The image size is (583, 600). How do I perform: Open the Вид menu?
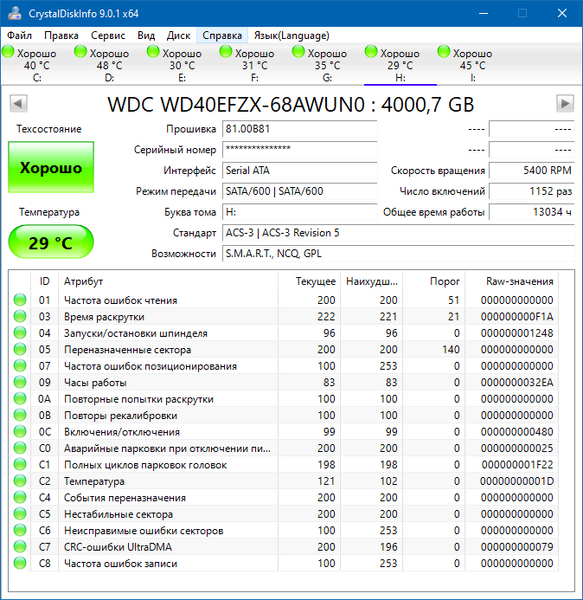pos(146,36)
